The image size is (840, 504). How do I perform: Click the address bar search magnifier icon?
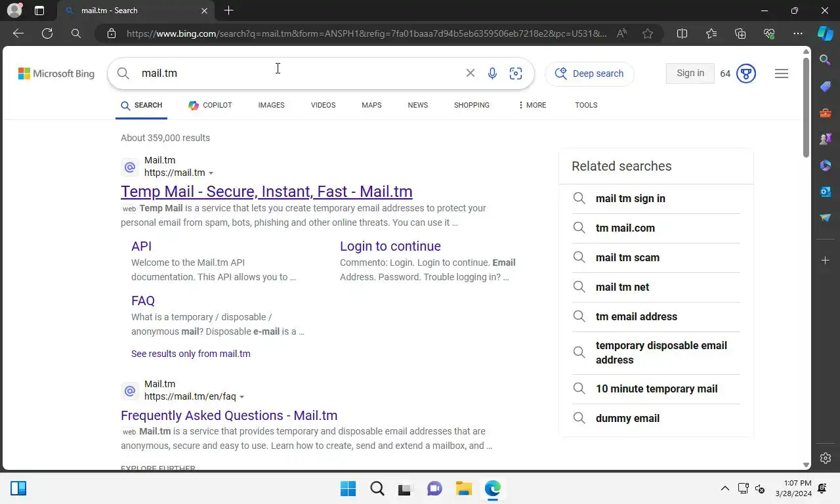pyautogui.click(x=76, y=33)
